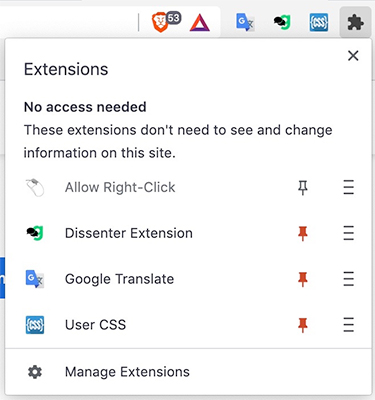This screenshot has height=400, width=375.
Task: Open the Dissenter toolbar icon
Action: click(282, 23)
